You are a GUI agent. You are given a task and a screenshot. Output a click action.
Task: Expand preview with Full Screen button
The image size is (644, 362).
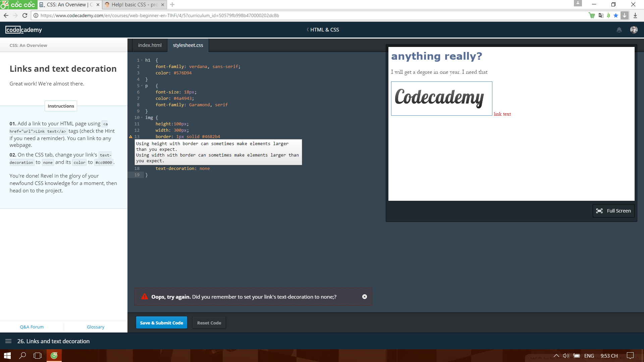click(613, 211)
